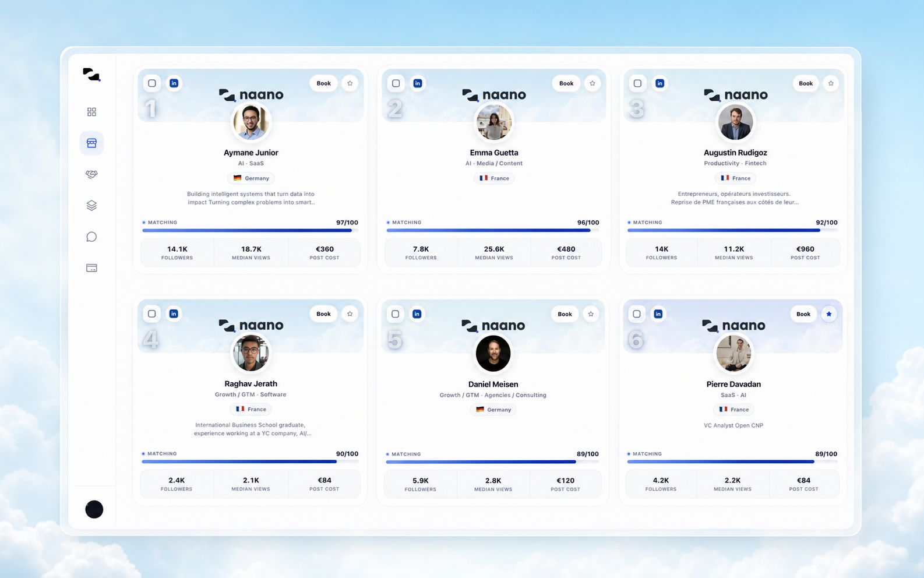
Task: Open Augustin Rudigoz's LinkedIn profile icon
Action: pyautogui.click(x=660, y=83)
